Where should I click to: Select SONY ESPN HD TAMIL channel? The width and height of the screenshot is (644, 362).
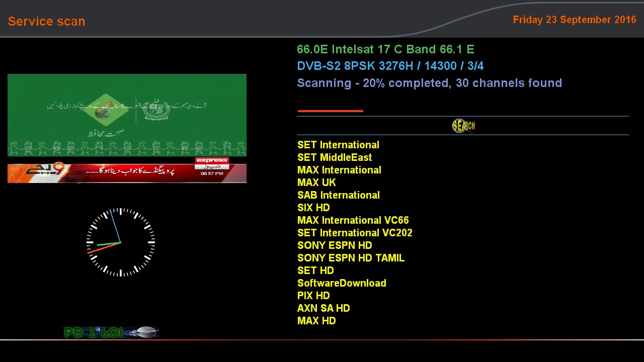[351, 258]
